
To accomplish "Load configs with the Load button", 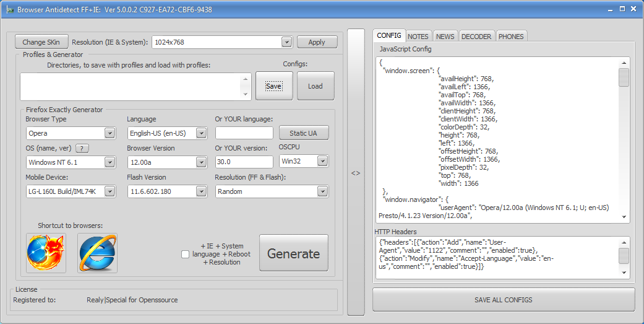I will coord(316,86).
